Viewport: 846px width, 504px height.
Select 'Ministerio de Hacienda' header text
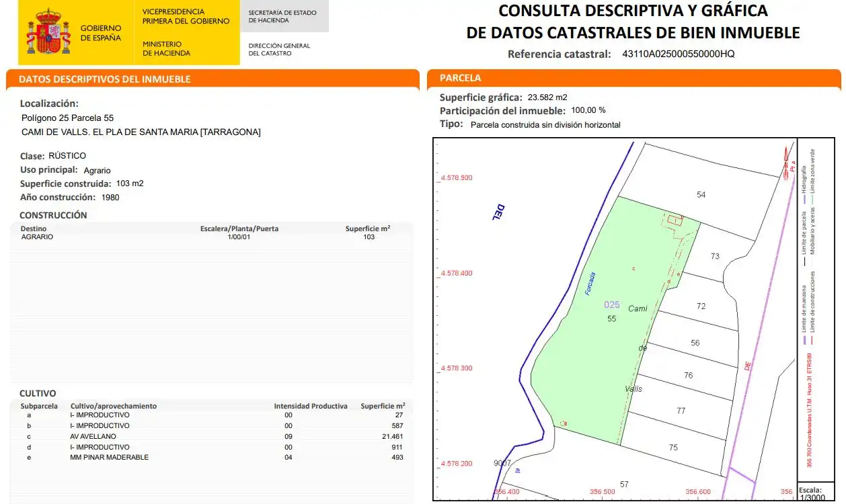click(x=166, y=48)
